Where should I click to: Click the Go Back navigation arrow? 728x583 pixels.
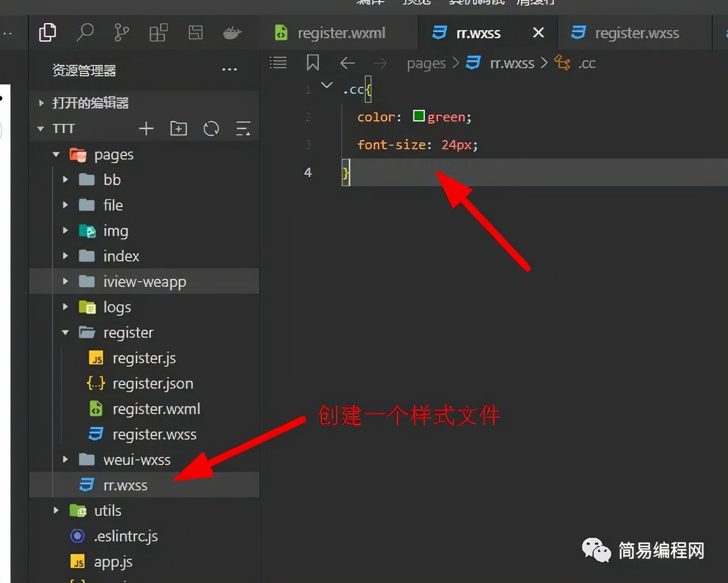(x=347, y=62)
